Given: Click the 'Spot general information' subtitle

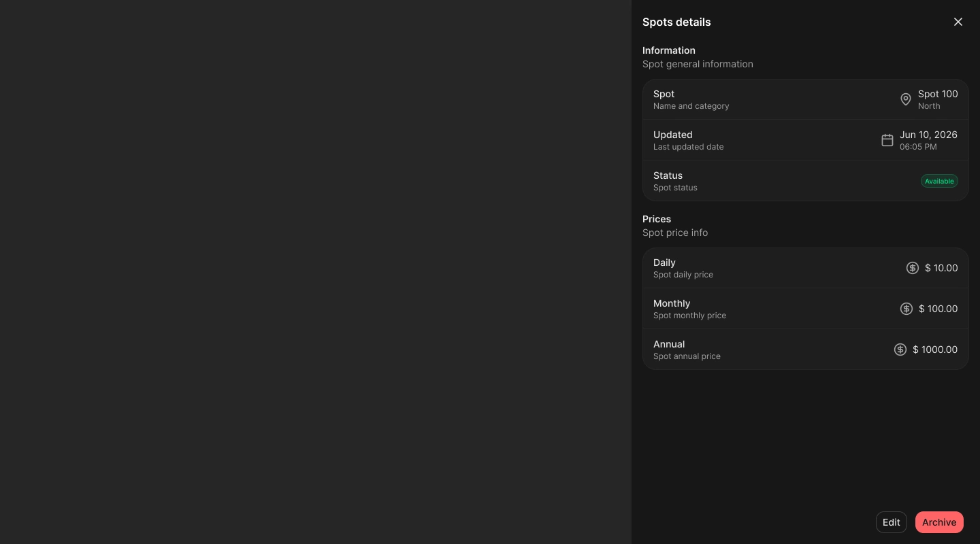Looking at the screenshot, I should pos(698,64).
